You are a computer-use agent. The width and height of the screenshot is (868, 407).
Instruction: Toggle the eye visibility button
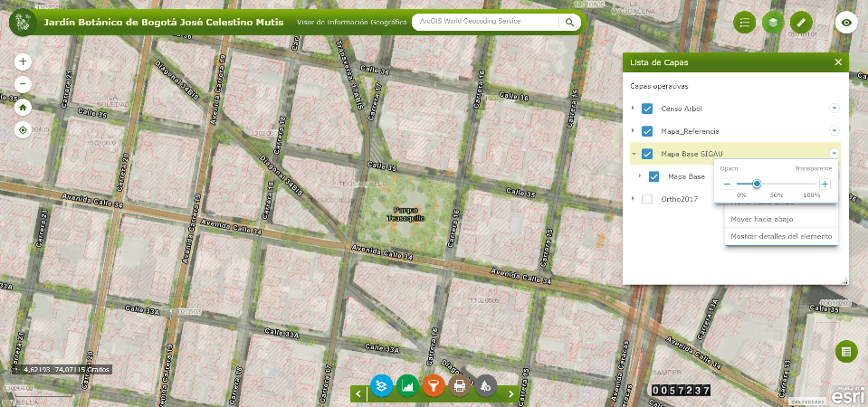(846, 23)
